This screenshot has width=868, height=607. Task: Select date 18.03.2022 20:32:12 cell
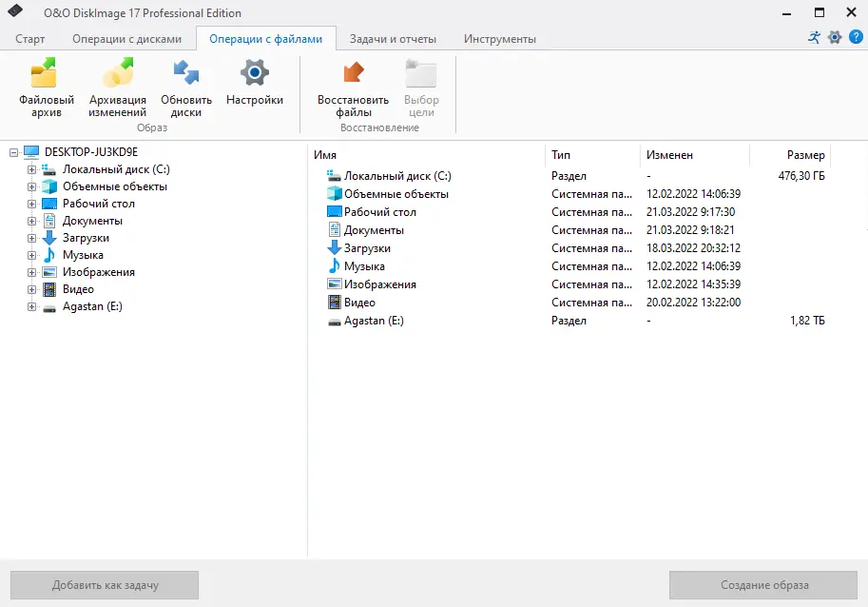(693, 247)
